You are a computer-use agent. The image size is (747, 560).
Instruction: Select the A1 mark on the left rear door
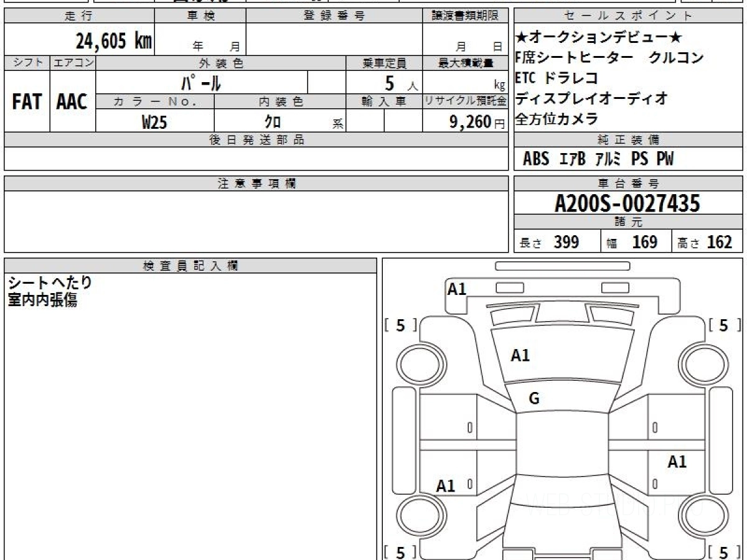point(446,486)
